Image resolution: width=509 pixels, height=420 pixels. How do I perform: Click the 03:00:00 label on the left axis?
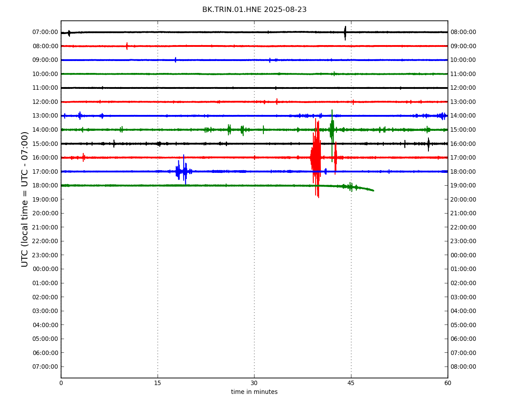pyautogui.click(x=45, y=311)
